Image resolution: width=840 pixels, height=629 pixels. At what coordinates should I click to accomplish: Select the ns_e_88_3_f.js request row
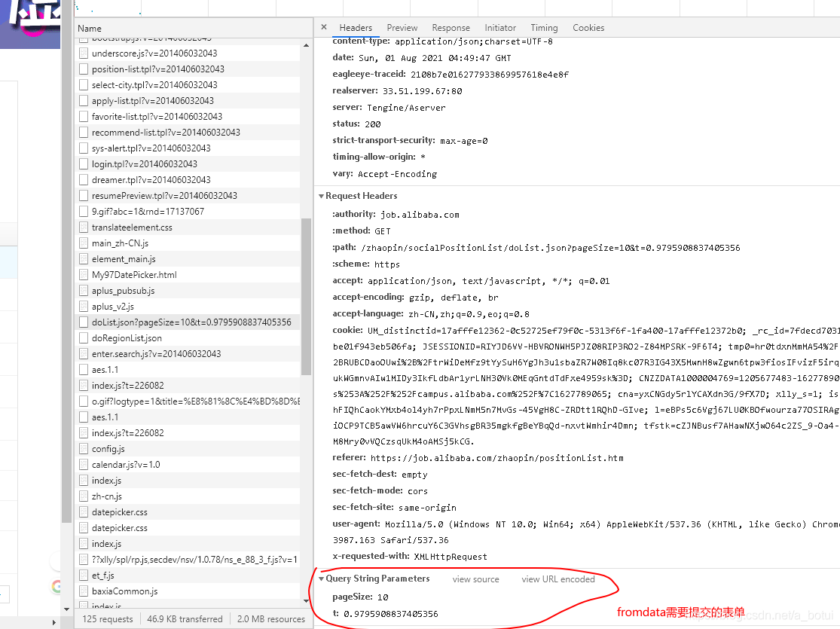(x=188, y=560)
